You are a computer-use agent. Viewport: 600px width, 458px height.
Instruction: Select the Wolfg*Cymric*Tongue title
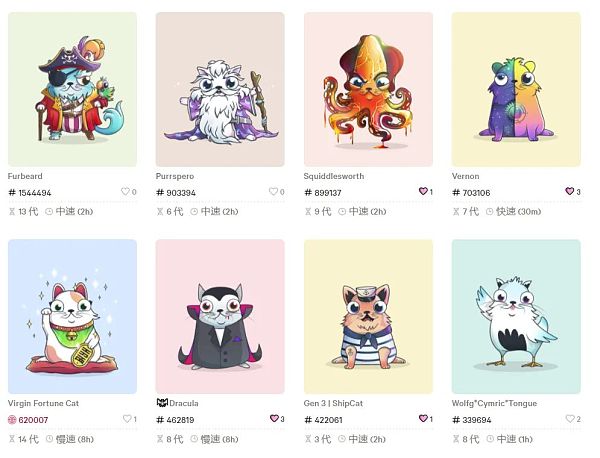click(494, 404)
